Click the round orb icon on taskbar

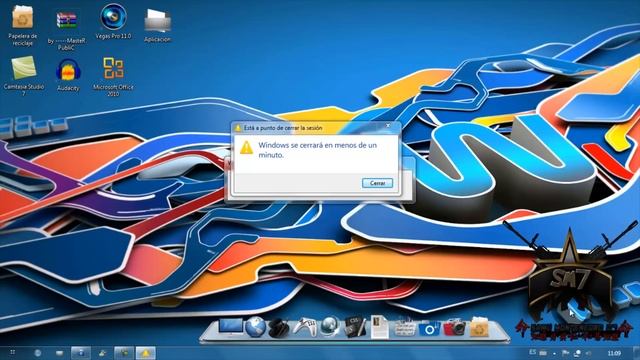click(38, 353)
